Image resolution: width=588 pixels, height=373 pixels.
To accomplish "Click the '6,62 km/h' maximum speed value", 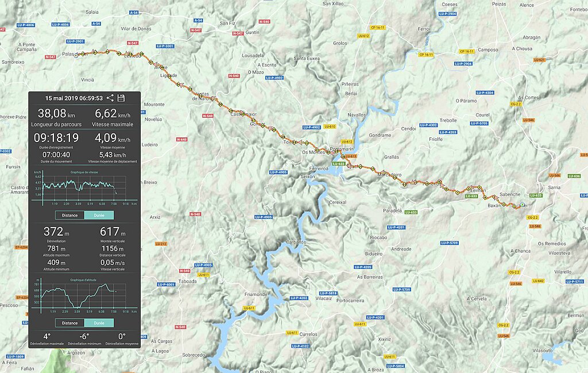I will pos(113,113).
